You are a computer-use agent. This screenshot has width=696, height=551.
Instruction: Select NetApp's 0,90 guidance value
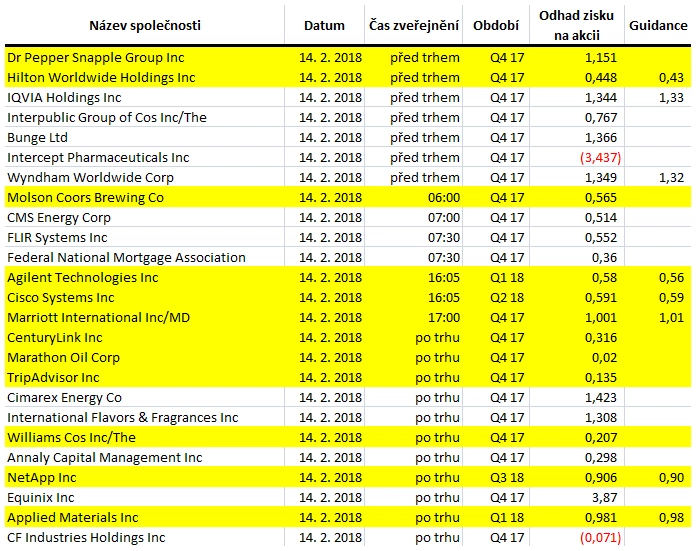[671, 477]
